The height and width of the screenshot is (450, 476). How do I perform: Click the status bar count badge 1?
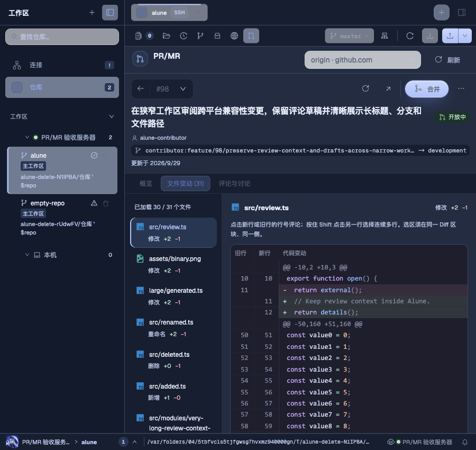pyautogui.click(x=123, y=442)
